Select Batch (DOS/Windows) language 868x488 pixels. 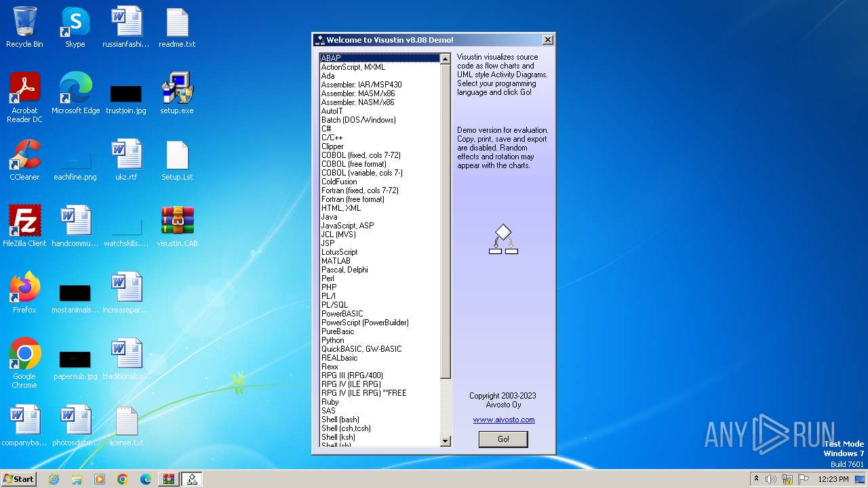click(x=380, y=120)
